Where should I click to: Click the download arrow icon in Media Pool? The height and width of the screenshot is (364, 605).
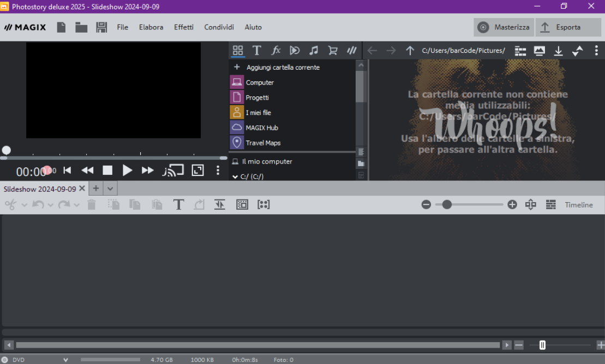click(x=558, y=51)
